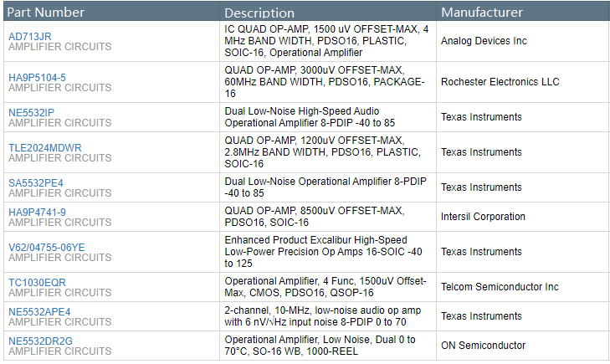Click the NE5532IP part number
610x364 pixels.
[x=31, y=112]
